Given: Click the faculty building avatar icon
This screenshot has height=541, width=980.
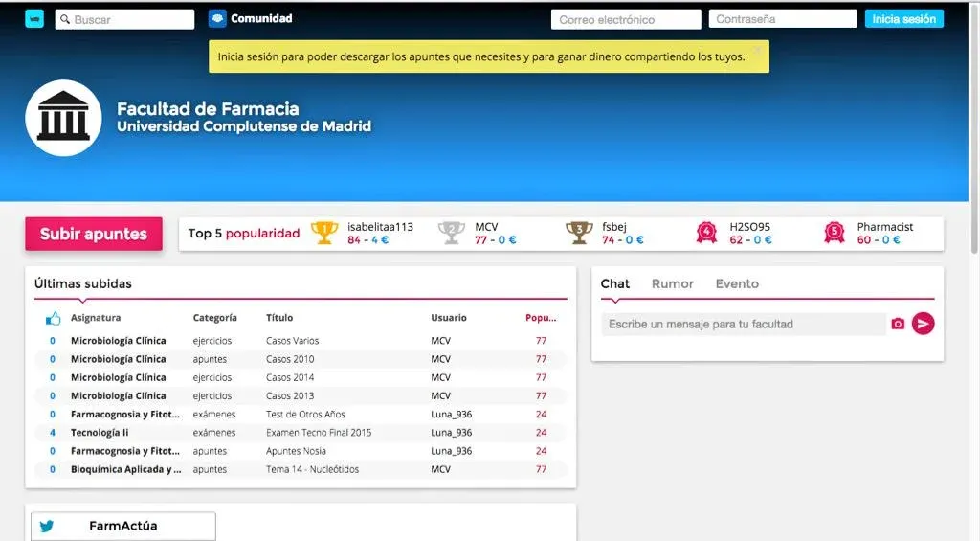Looking at the screenshot, I should click(x=63, y=118).
